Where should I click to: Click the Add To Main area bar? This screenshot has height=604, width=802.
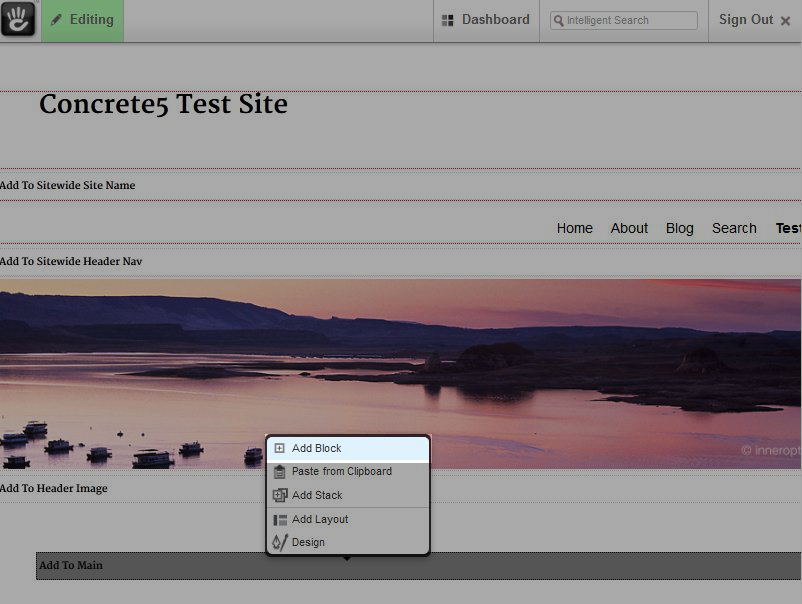coord(150,566)
